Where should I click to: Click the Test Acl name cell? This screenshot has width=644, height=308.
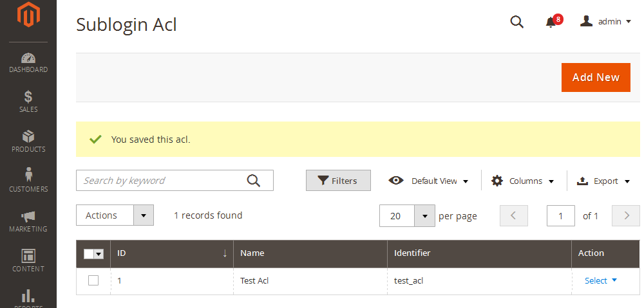[310, 281]
